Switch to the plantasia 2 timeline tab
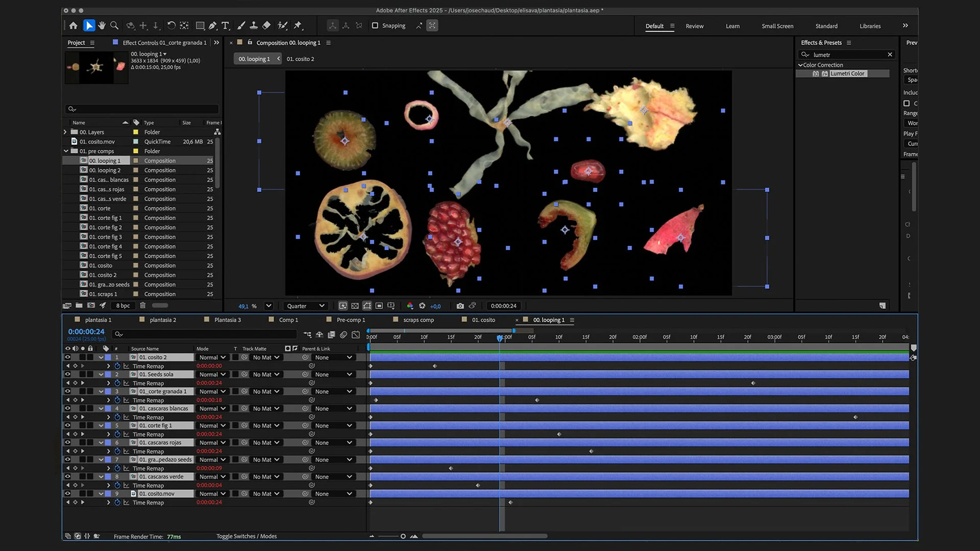980x551 pixels. pyautogui.click(x=163, y=320)
